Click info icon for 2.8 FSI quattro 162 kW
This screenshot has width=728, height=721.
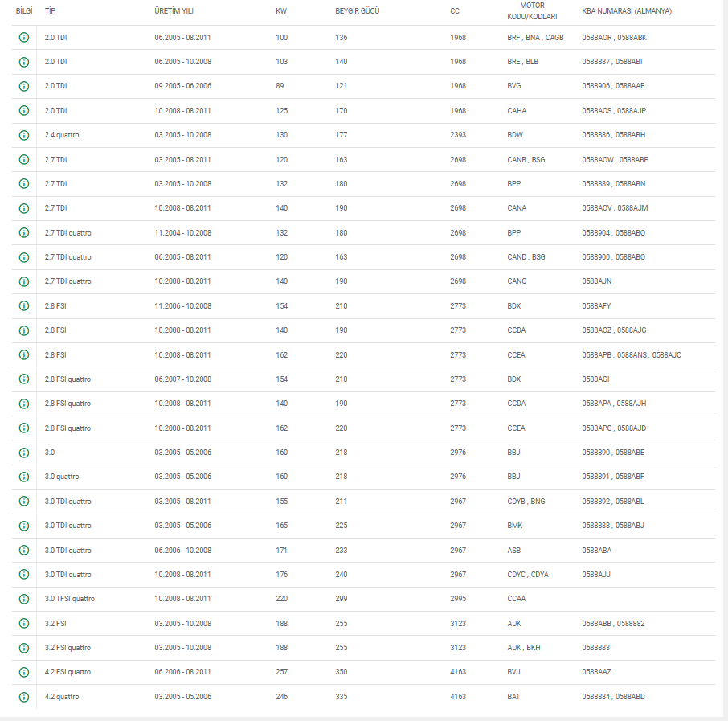click(23, 428)
